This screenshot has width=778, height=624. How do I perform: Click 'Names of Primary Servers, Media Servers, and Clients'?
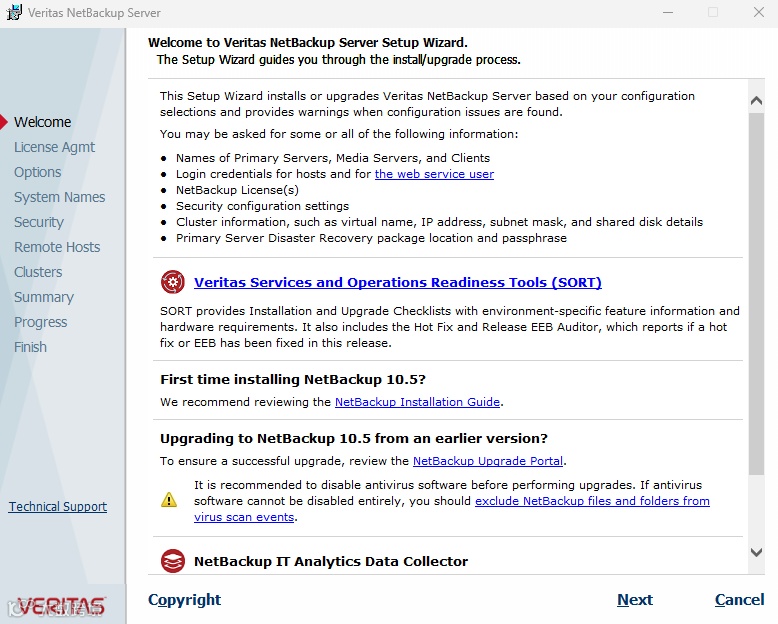(333, 158)
